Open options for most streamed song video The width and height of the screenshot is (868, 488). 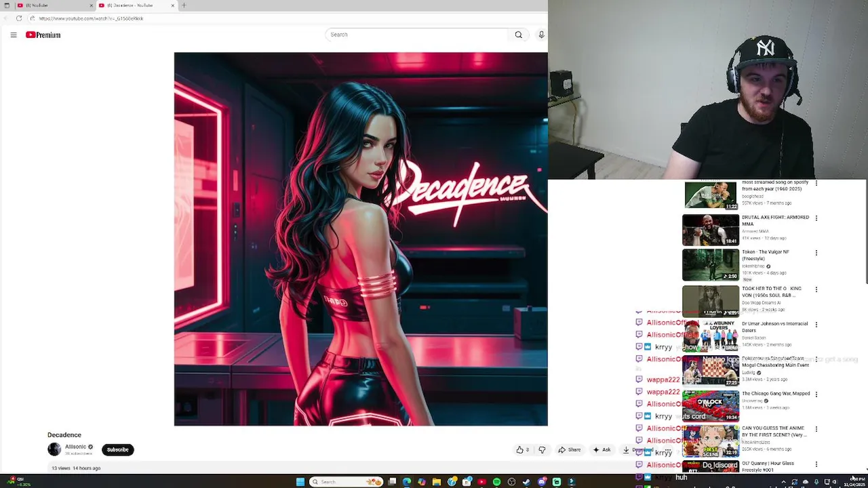tap(816, 183)
